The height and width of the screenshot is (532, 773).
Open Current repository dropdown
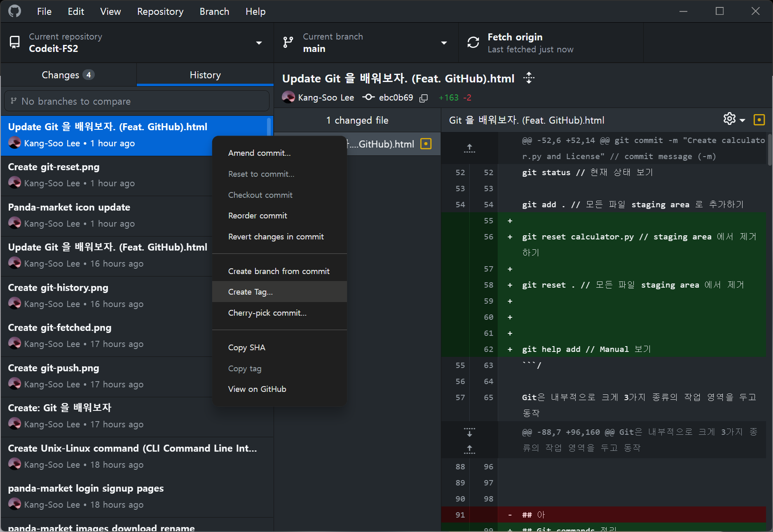click(x=137, y=43)
